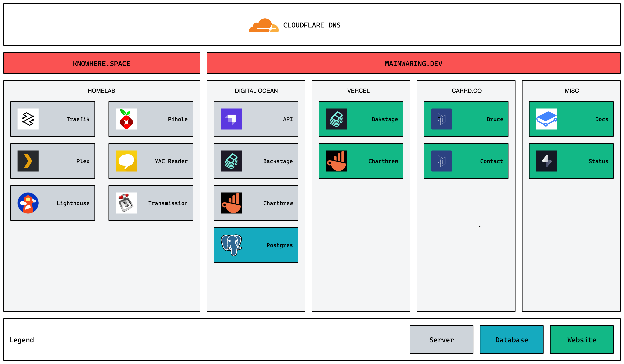Select the Vercel Chartbrew icon

[x=336, y=161]
